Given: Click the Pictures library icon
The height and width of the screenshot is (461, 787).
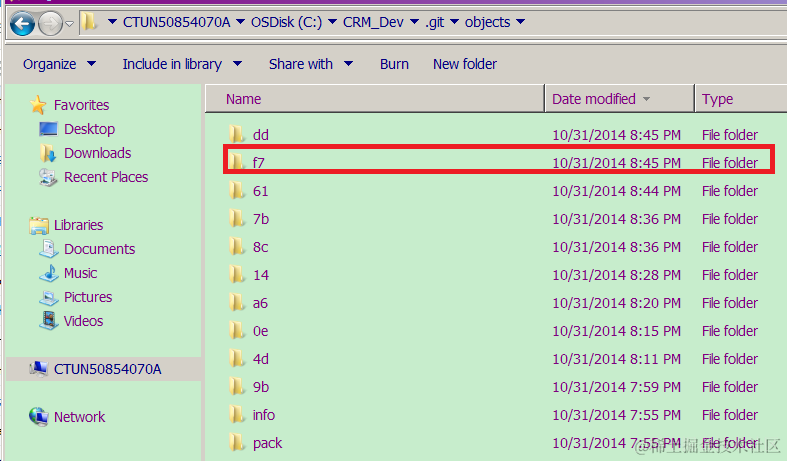Looking at the screenshot, I should 49,297.
